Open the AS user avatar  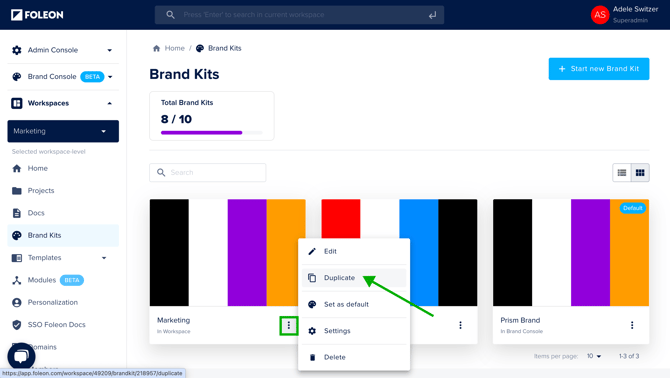(600, 15)
